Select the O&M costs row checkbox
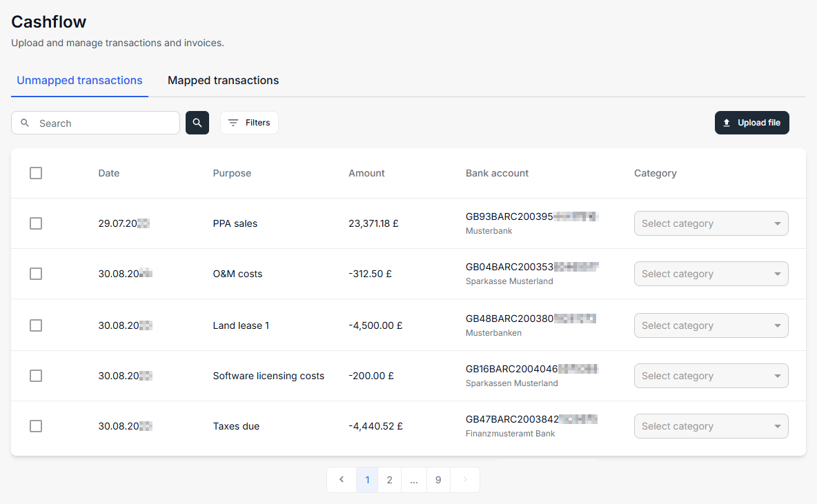 click(36, 274)
